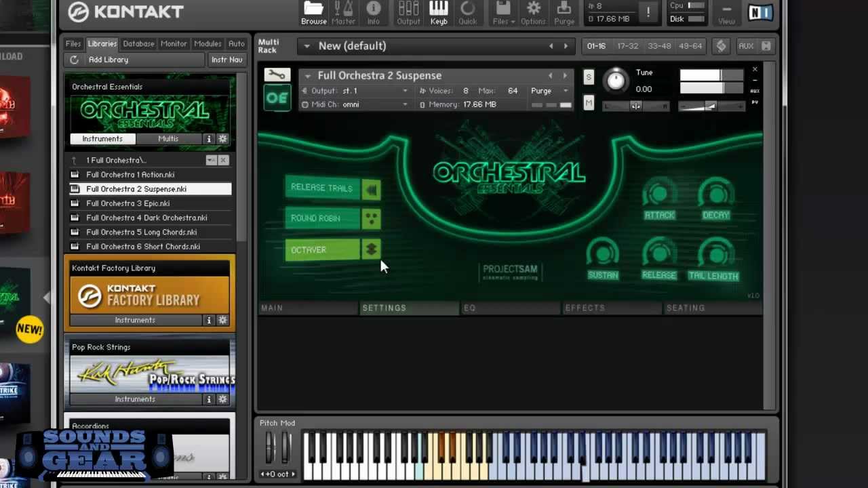
Task: Select rack page 33-48
Action: 659,46
